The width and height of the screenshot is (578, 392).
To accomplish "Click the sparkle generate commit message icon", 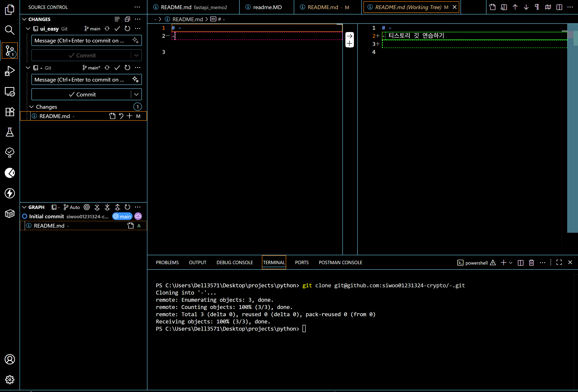I will pos(135,80).
